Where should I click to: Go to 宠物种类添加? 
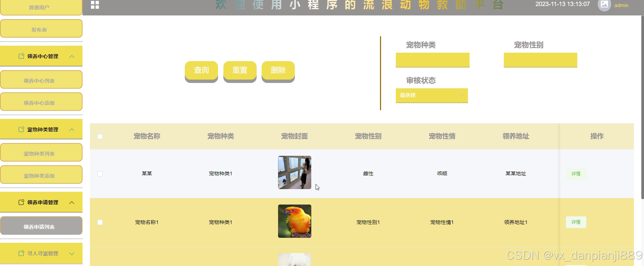[41, 175]
